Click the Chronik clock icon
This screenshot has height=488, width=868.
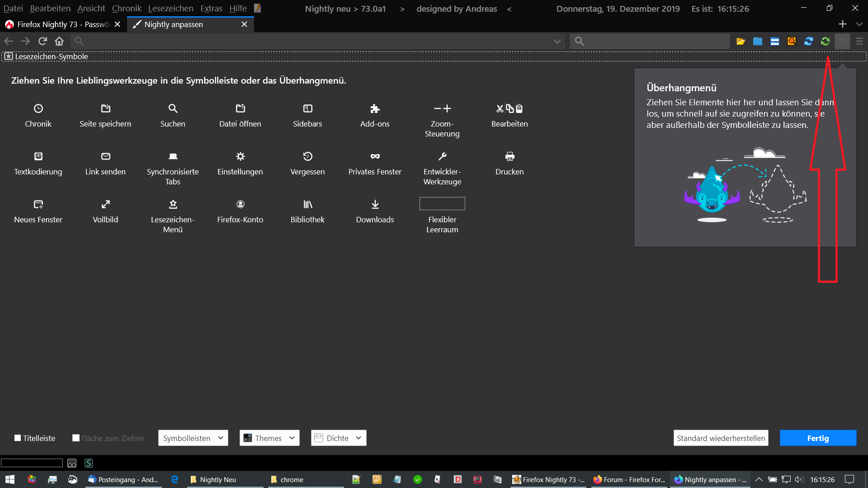(x=38, y=108)
